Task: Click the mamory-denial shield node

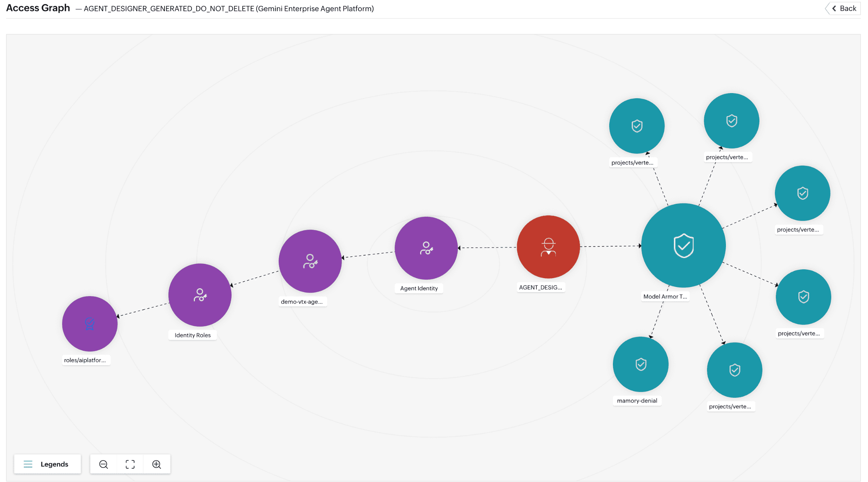Action: [641, 364]
